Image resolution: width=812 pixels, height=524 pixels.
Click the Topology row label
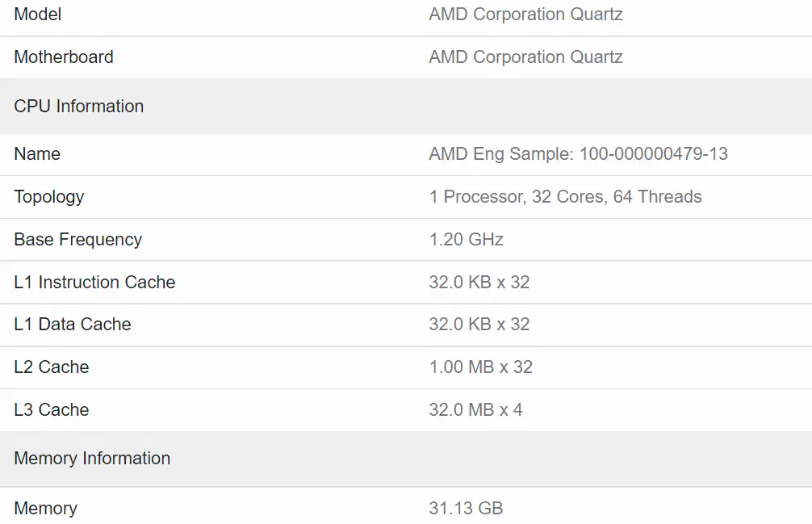pos(49,197)
